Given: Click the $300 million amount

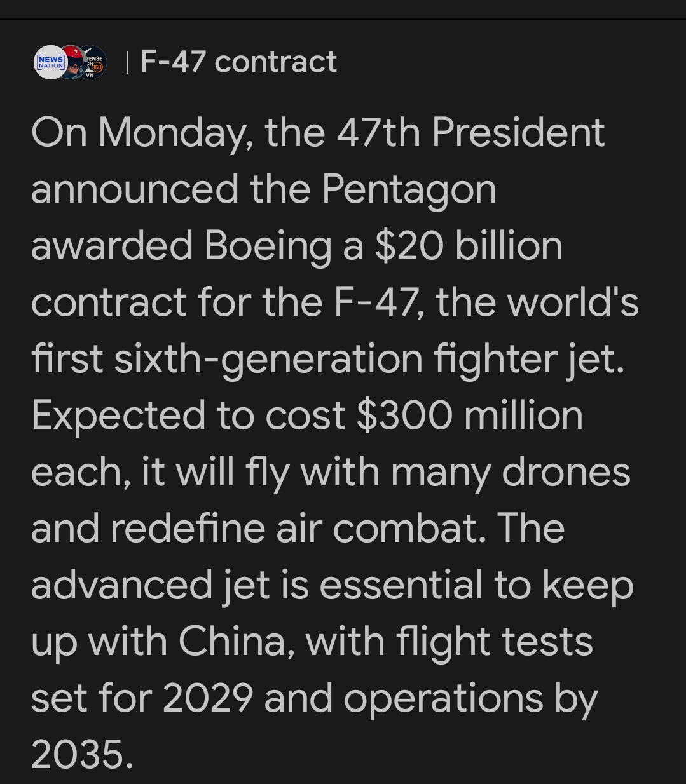Looking at the screenshot, I should point(470,415).
